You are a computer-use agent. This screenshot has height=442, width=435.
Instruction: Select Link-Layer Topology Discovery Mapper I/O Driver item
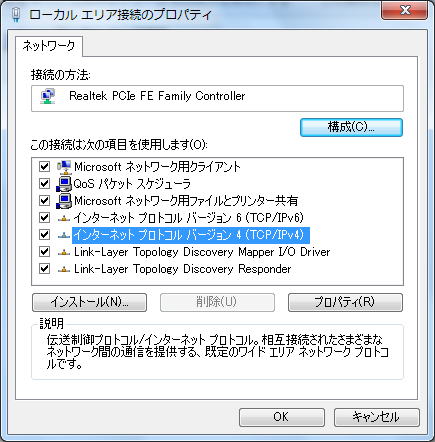pyautogui.click(x=202, y=252)
